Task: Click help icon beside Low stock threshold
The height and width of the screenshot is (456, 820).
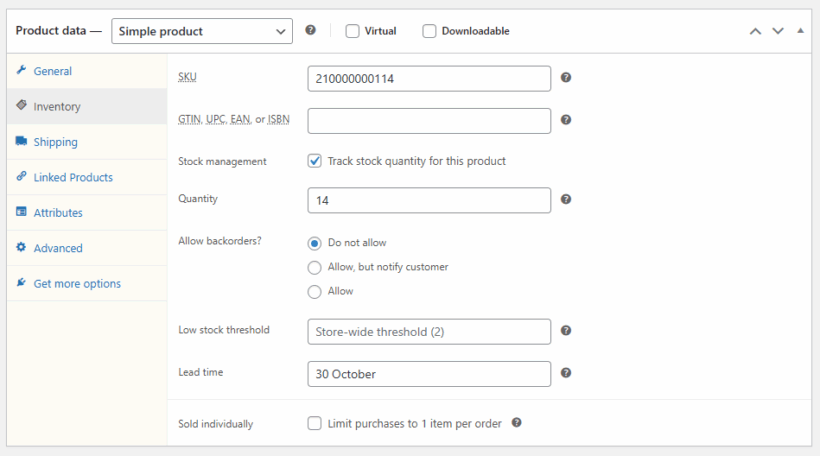Action: 566,331
